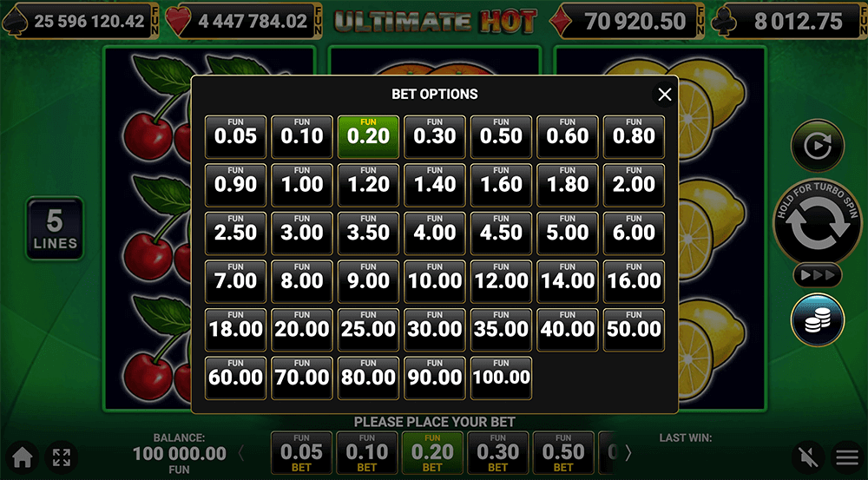
Task: Select the 3.00 bet tile
Action: point(302,233)
